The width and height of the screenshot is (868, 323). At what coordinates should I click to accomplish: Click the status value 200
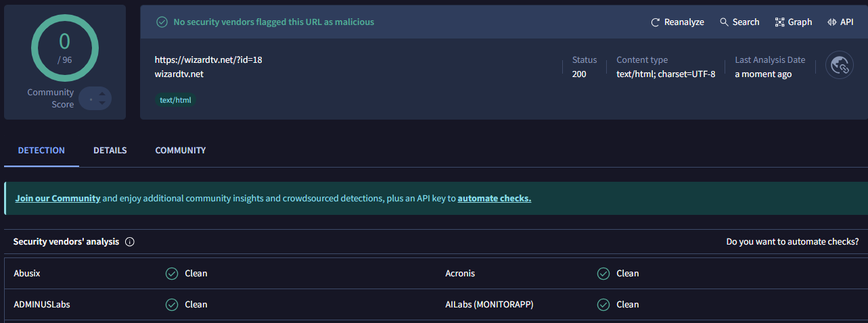click(x=579, y=74)
